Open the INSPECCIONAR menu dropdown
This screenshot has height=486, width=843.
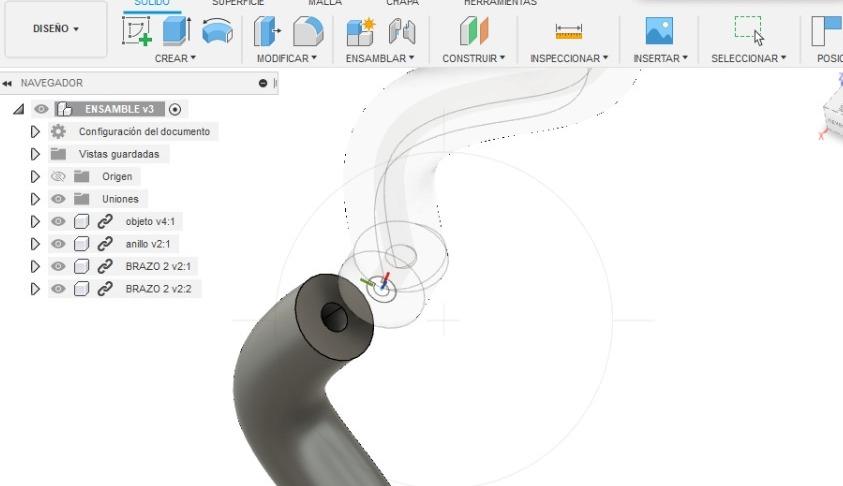tap(569, 58)
